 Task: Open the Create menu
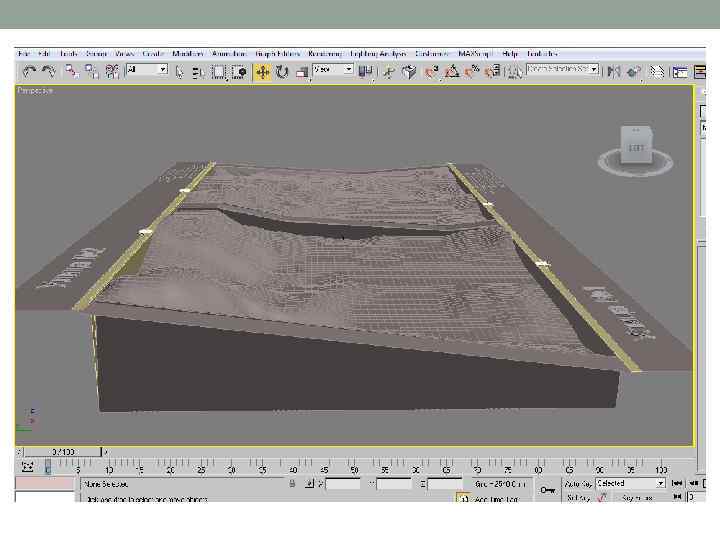pos(153,54)
